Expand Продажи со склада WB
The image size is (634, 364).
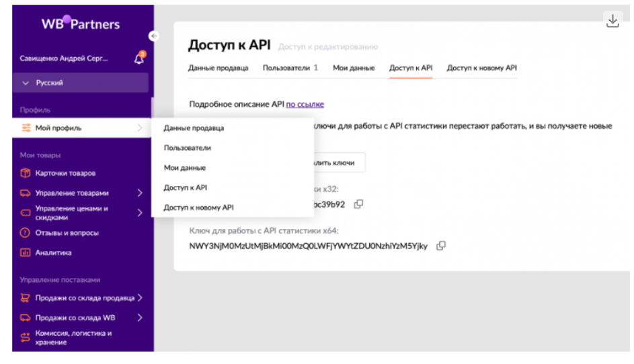pos(140,318)
